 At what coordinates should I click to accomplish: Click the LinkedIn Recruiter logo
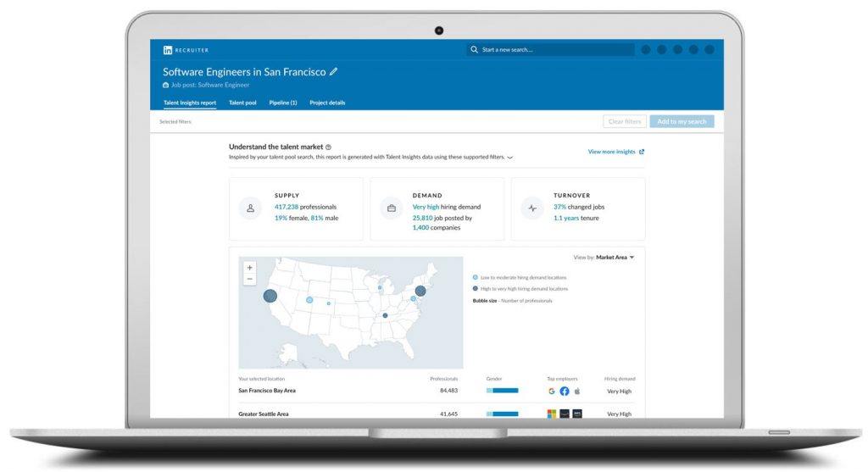(x=186, y=50)
